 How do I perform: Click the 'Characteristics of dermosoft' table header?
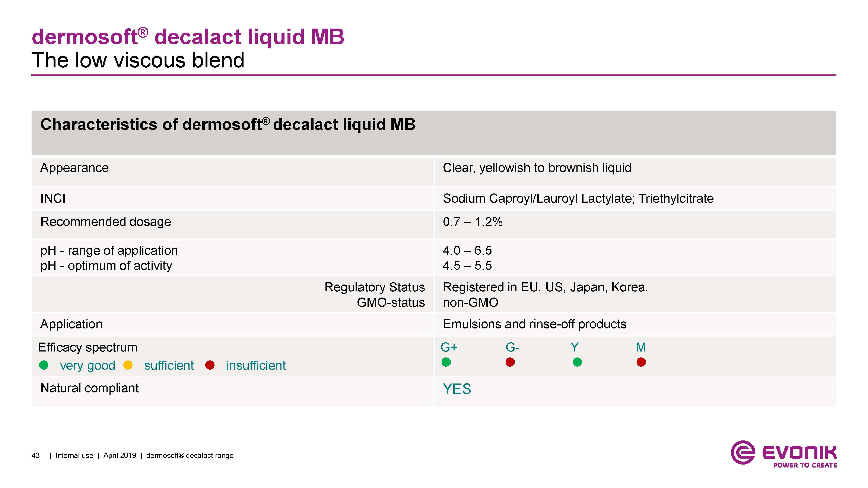228,125
